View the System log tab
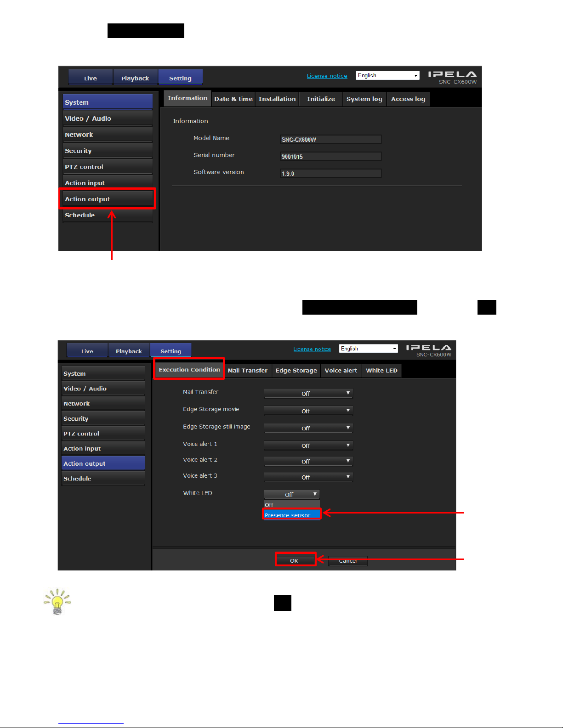This screenshot has width=563, height=728. click(x=364, y=99)
